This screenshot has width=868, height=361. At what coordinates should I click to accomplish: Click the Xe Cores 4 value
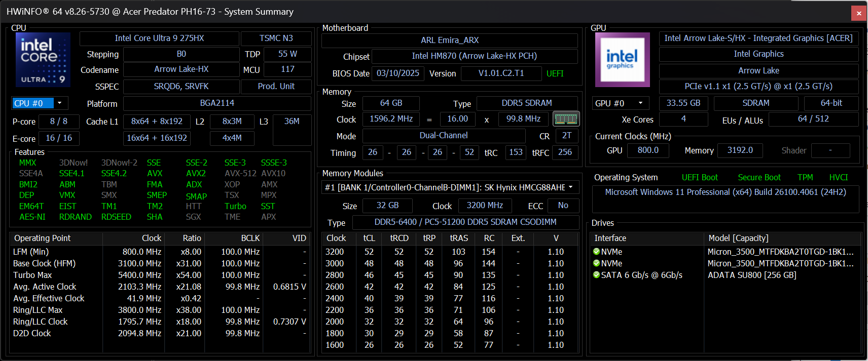click(x=683, y=119)
